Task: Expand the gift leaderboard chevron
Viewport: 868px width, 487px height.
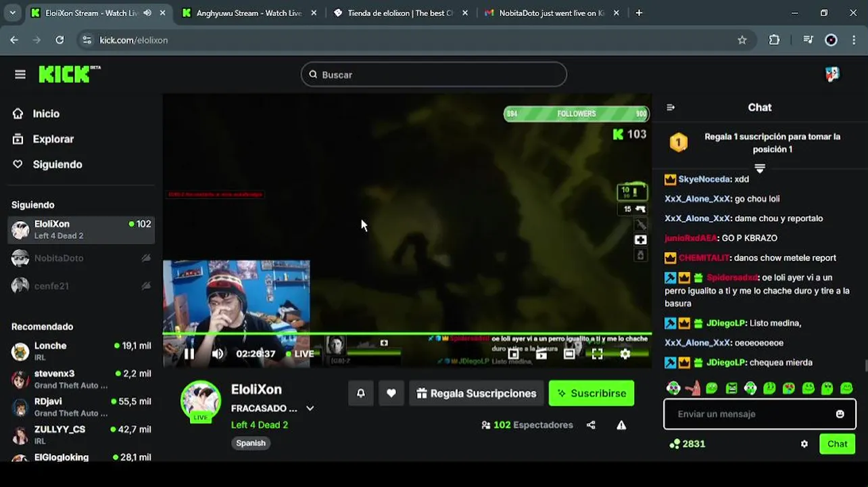Action: coord(759,168)
